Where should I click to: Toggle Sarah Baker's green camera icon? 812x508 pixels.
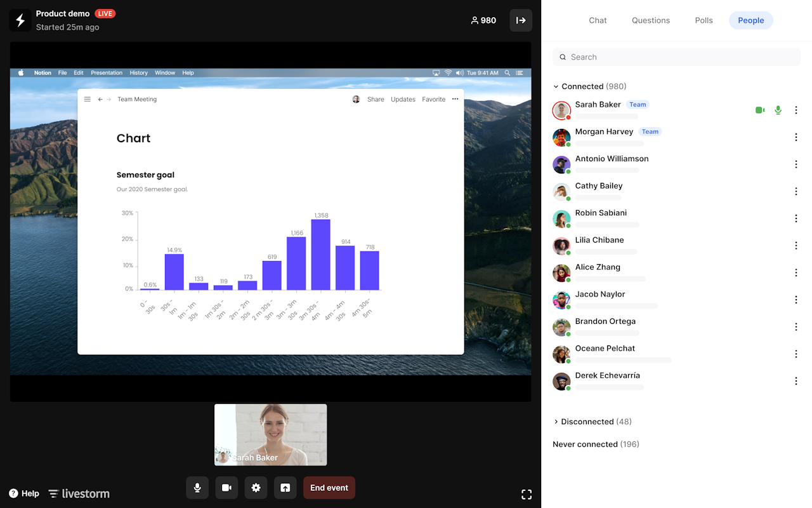(760, 110)
